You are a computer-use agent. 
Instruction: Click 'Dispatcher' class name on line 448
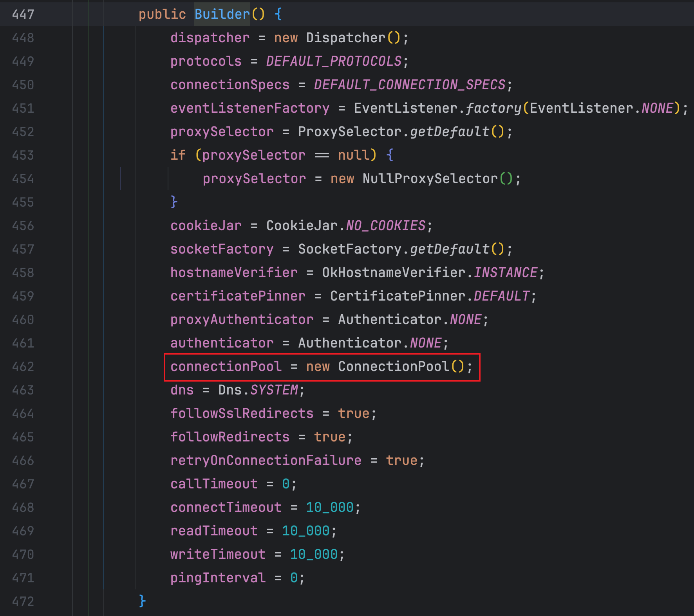(x=346, y=38)
